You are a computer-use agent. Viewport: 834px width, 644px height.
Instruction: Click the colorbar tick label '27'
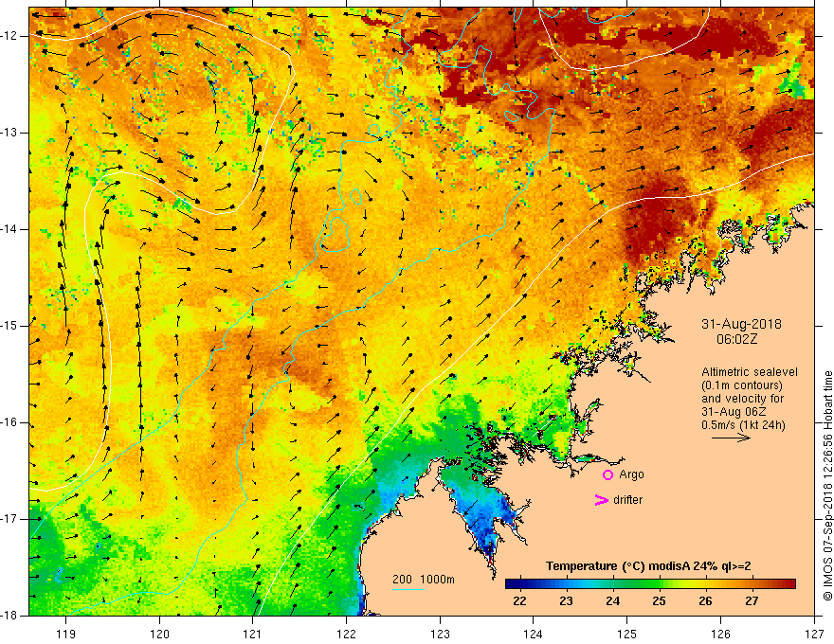(752, 601)
